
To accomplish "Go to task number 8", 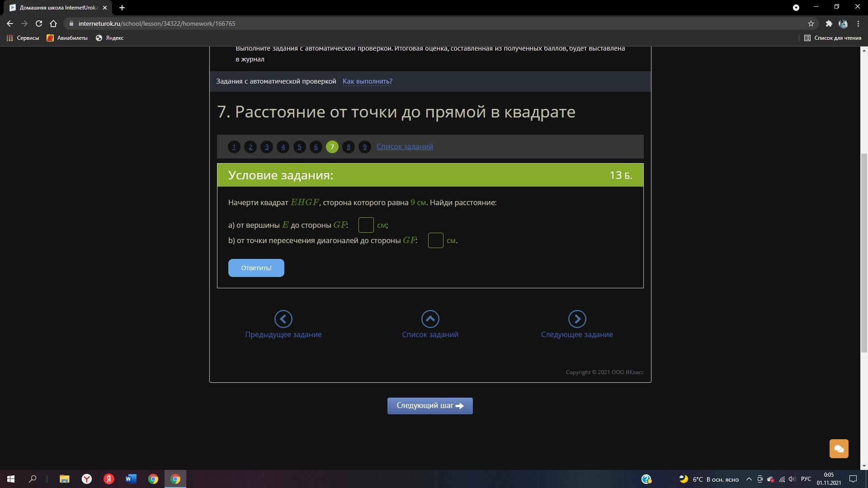I will click(348, 147).
